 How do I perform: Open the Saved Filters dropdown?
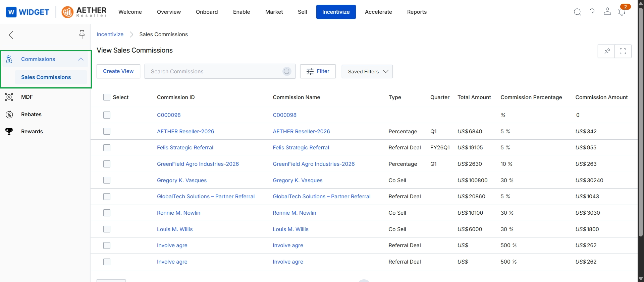(367, 71)
